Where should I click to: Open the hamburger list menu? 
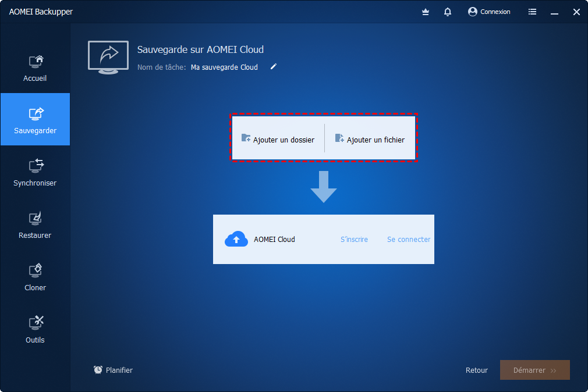tap(532, 12)
